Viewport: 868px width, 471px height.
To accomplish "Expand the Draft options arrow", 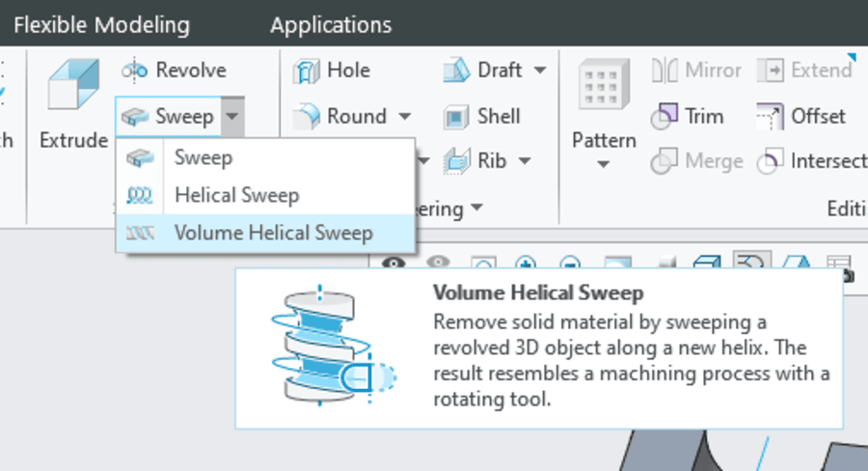I will pos(539,70).
